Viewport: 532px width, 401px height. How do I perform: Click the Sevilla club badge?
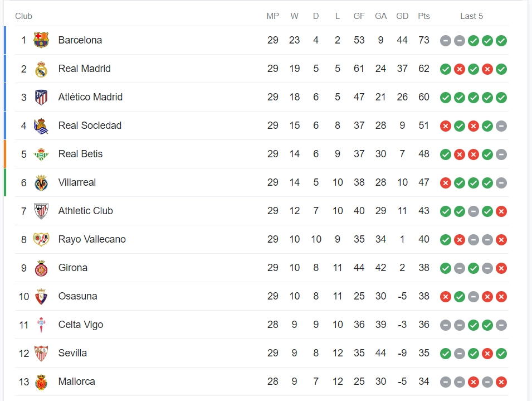point(42,353)
